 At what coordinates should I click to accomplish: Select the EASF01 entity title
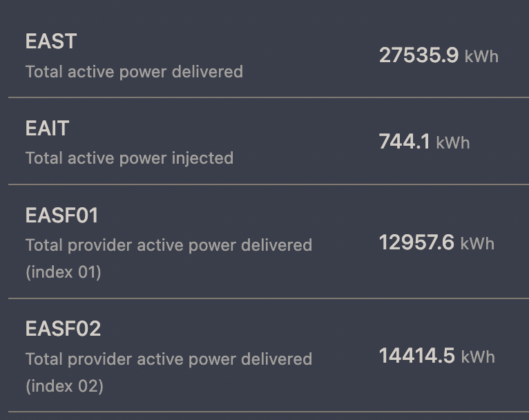[61, 216]
